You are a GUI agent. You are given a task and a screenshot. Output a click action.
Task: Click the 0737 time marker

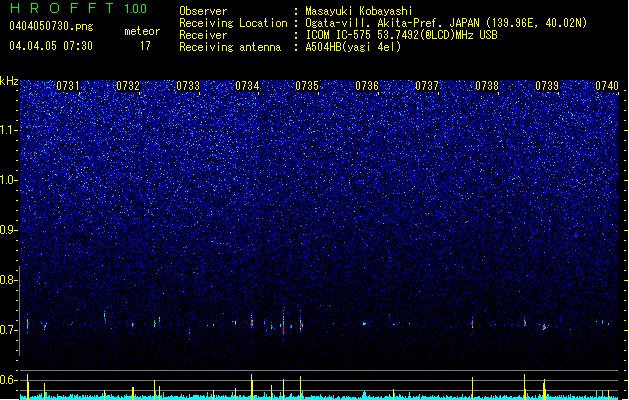click(x=427, y=86)
